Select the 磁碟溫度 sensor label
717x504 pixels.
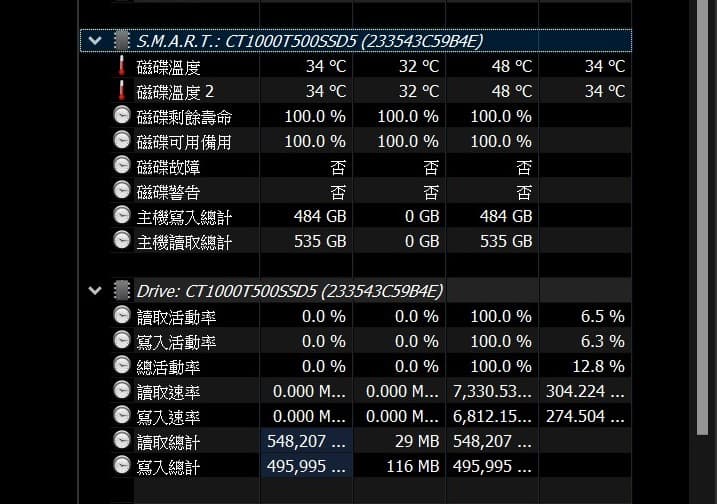168,68
